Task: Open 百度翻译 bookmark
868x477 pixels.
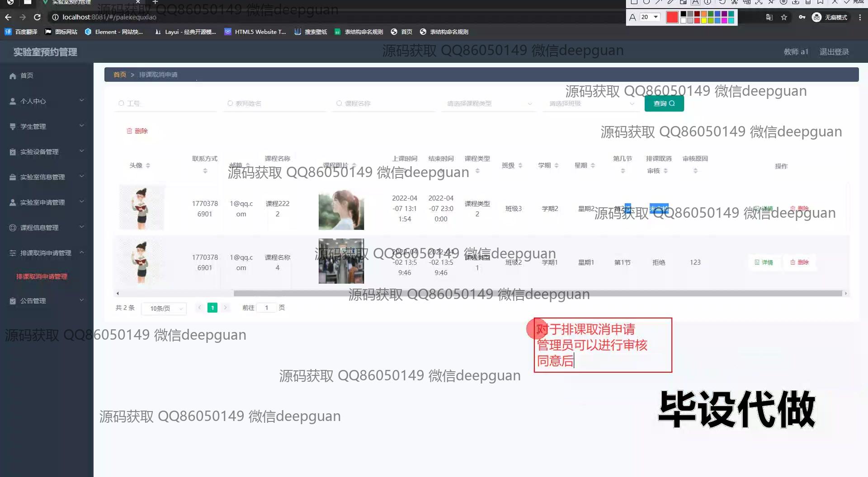Action: pyautogui.click(x=21, y=32)
